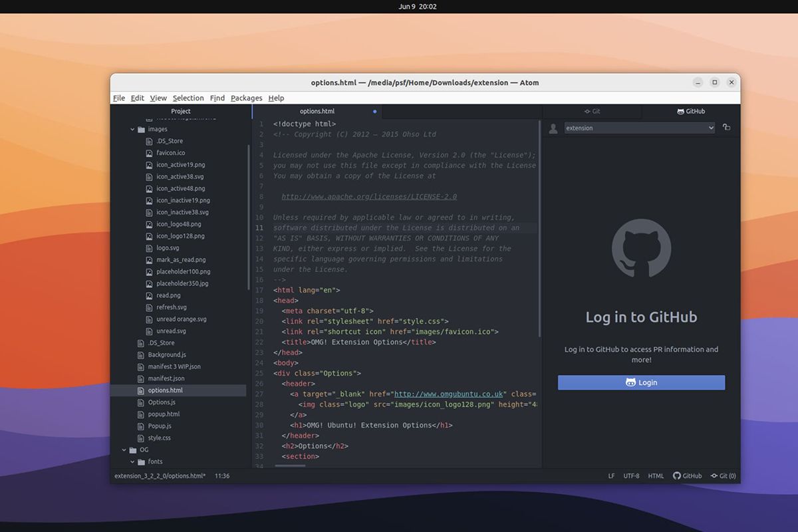This screenshot has height=532, width=798.
Task: Open the Help menu
Action: (x=276, y=98)
